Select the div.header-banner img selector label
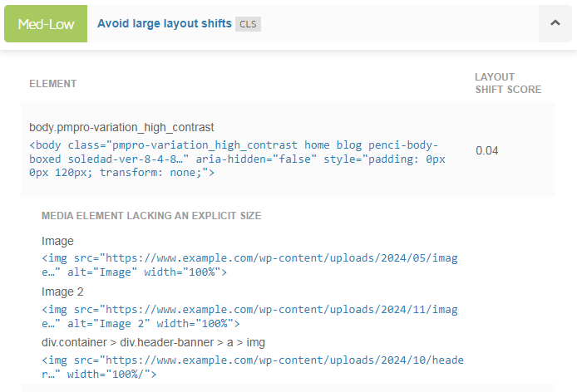Image resolution: width=577 pixels, height=392 pixels. pyautogui.click(x=153, y=342)
